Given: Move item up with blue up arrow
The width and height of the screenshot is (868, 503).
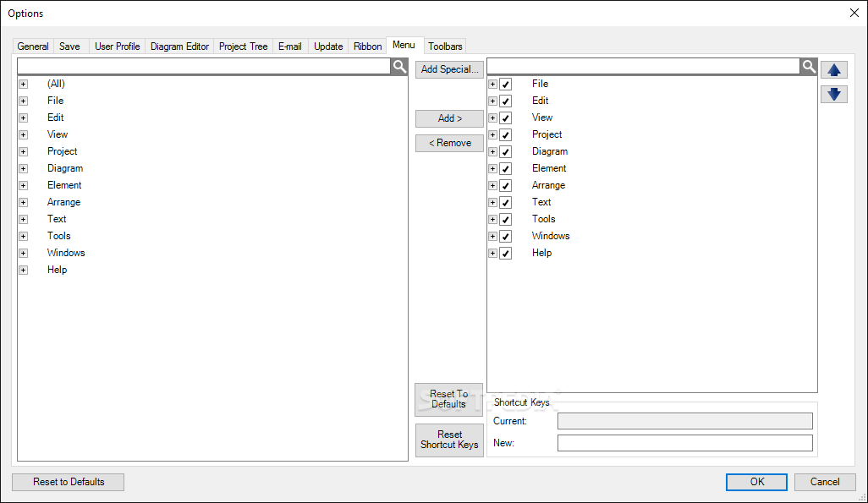Looking at the screenshot, I should 834,70.
